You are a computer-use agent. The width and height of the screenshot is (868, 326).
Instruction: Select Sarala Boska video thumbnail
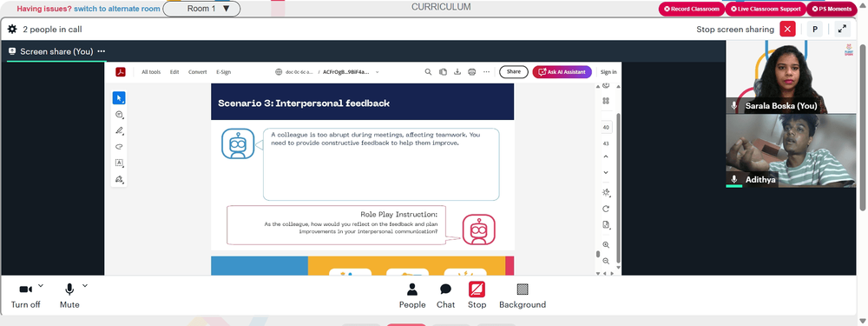click(x=791, y=77)
